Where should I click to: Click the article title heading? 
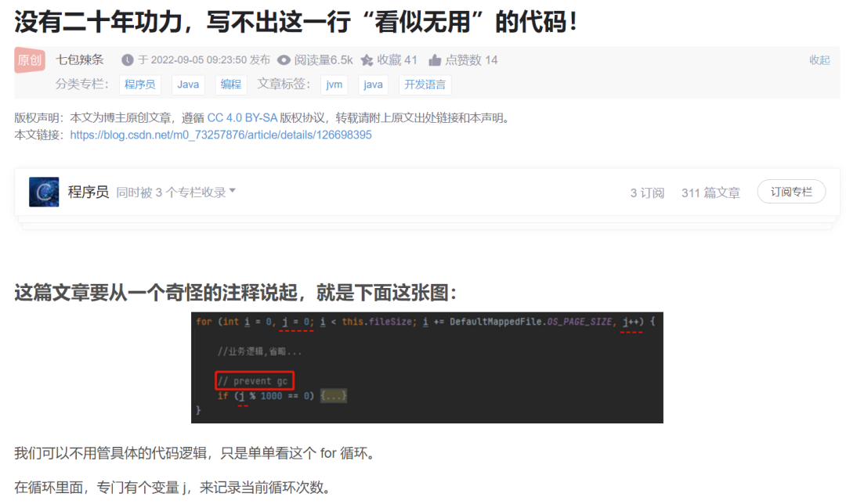[296, 23]
